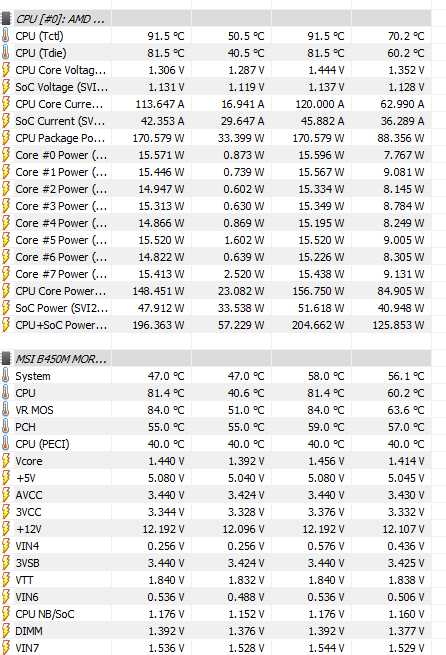Click the thermometer icon beside CPU (Tctl)
This screenshot has width=446, height=655.
[x=5, y=36]
